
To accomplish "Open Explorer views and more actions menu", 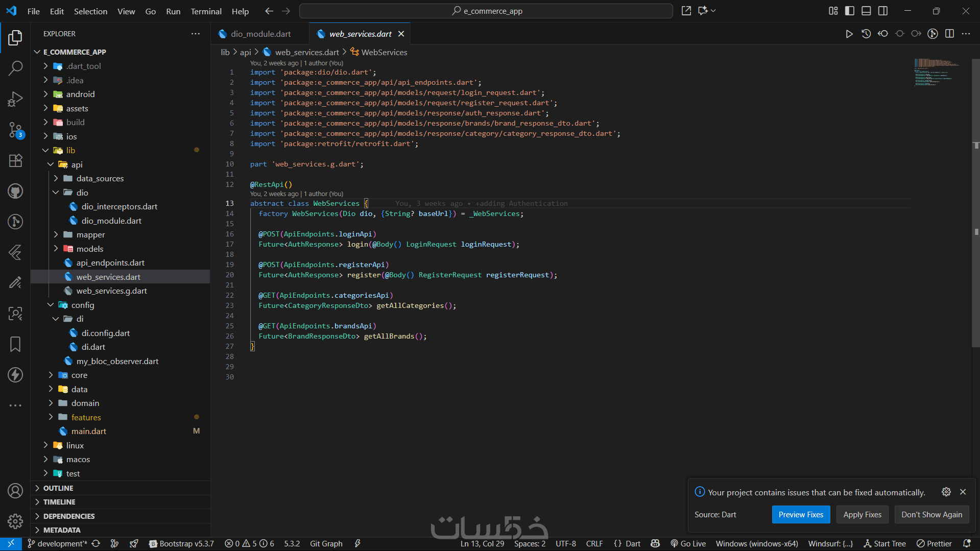I will [196, 34].
